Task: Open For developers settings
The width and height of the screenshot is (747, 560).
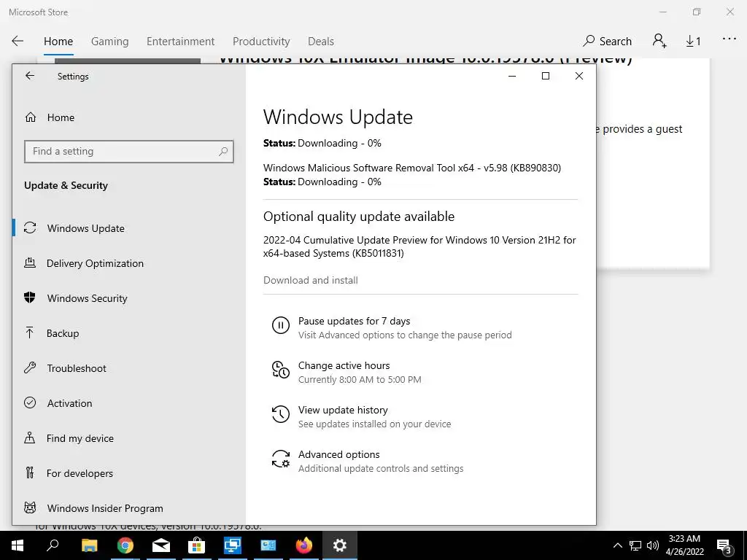Action: 80,473
